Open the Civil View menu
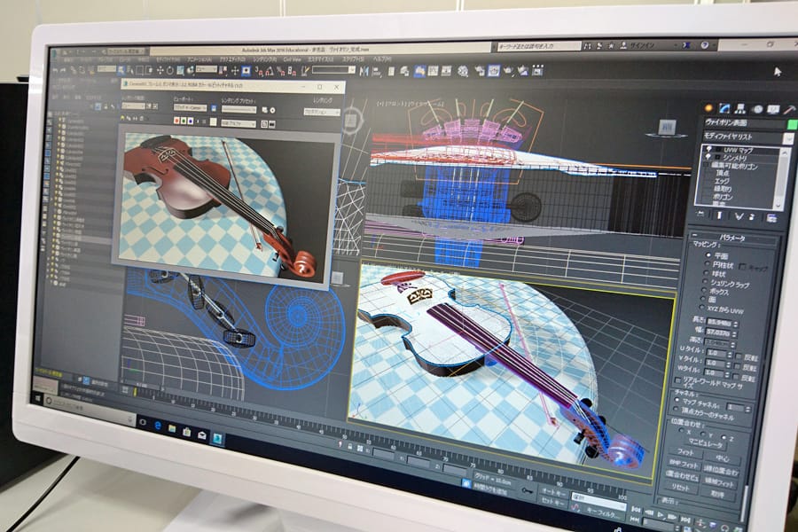 (292, 59)
